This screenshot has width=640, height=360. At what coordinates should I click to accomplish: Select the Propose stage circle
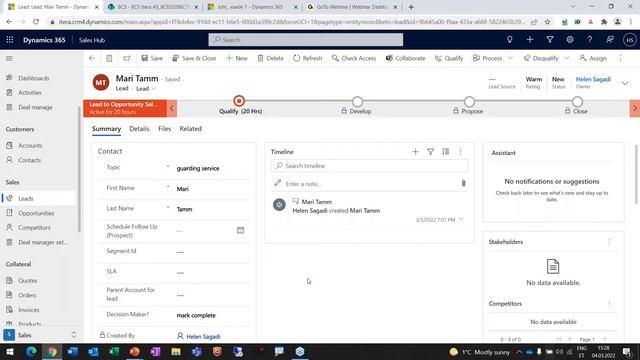469,101
